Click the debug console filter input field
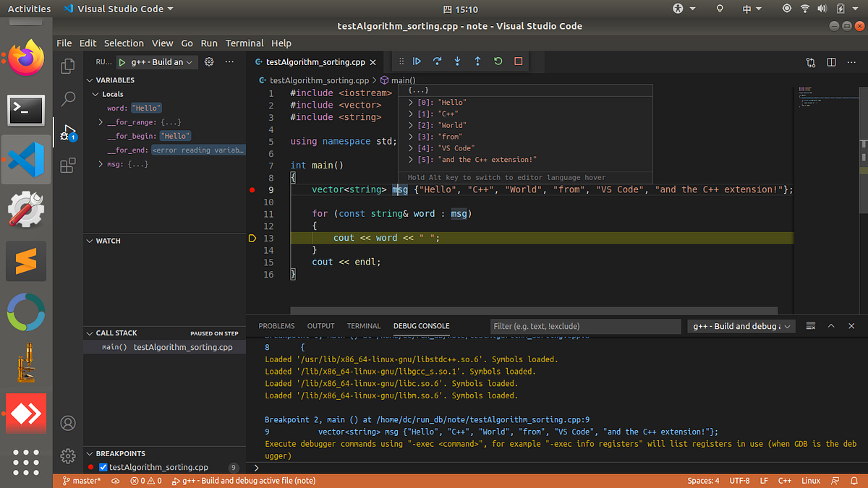 (x=584, y=326)
